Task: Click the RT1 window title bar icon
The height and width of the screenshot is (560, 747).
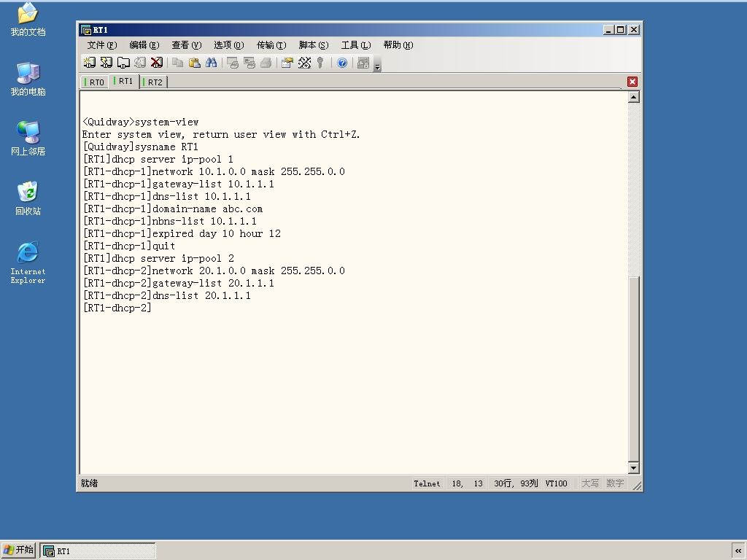Action: [x=86, y=29]
